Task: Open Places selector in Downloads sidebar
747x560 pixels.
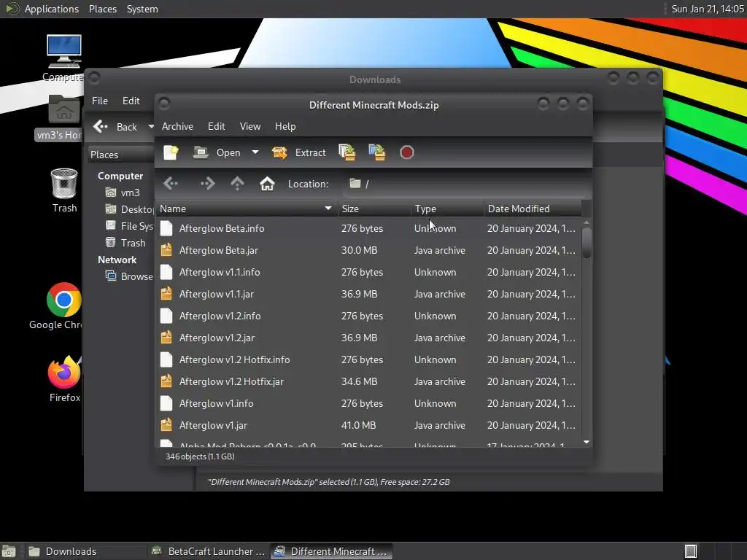Action: coord(121,155)
